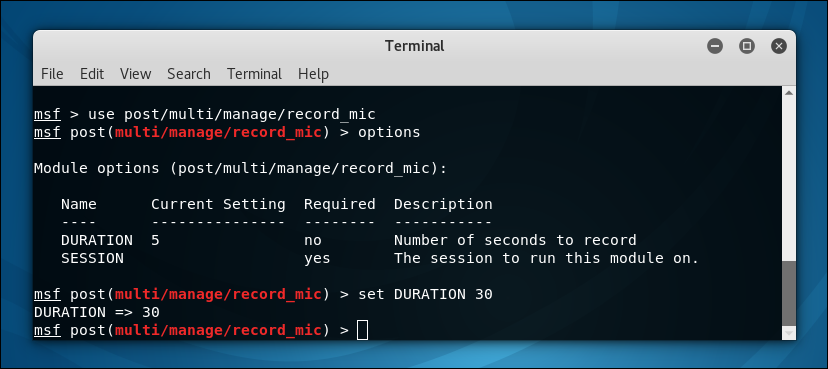828x369 pixels.
Task: Open the Edit menu
Action: [92, 74]
